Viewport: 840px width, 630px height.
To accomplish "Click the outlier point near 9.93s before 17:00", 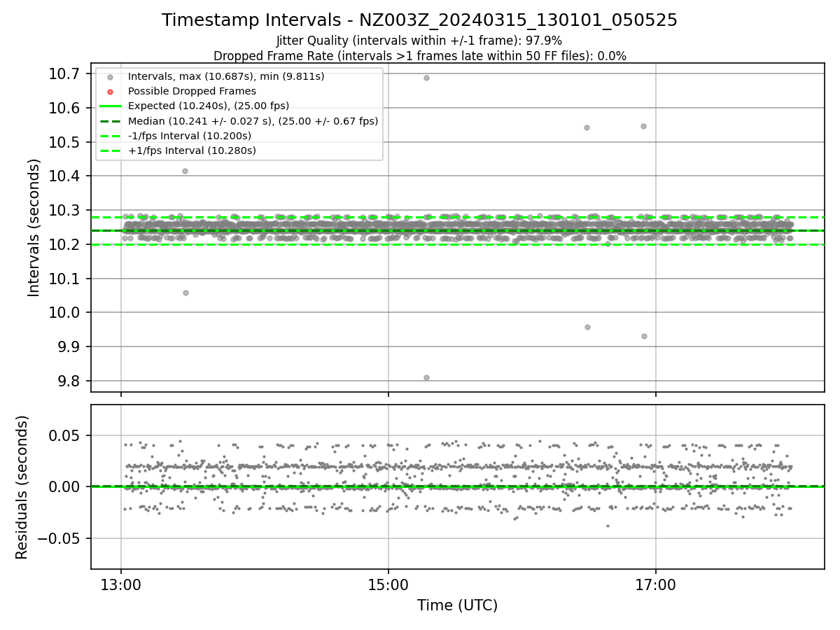I will click(x=644, y=336).
